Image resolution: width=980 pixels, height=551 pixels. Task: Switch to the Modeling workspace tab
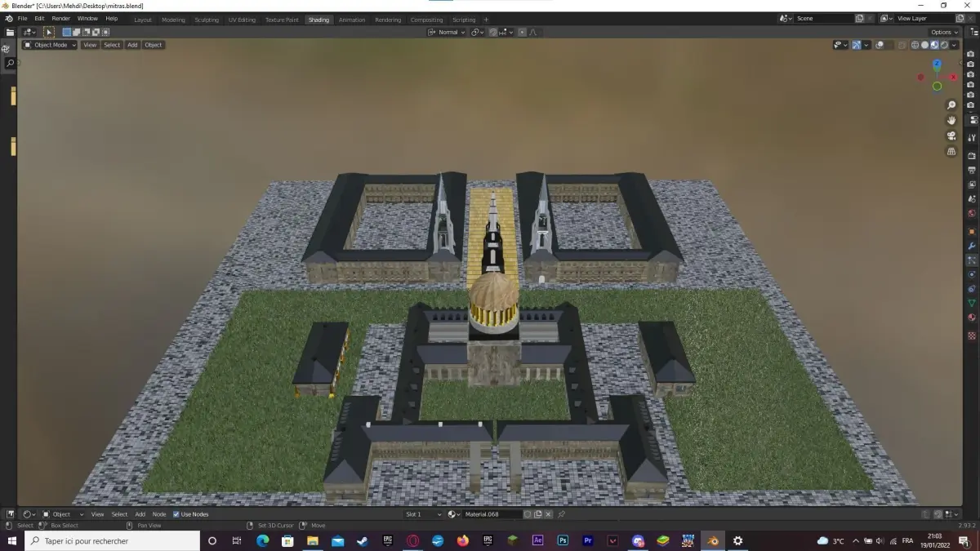(173, 20)
